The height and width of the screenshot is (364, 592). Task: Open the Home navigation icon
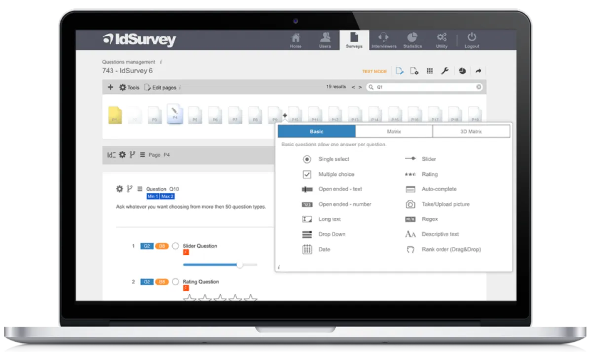tap(296, 40)
